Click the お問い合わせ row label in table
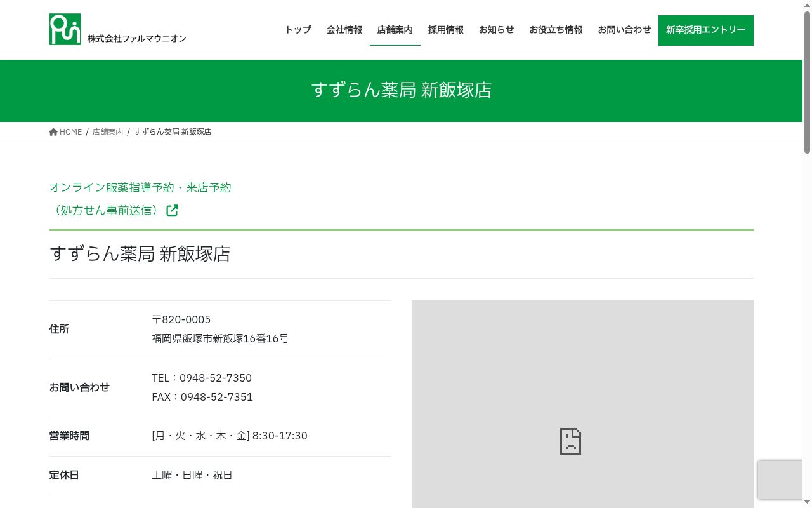The width and height of the screenshot is (812, 508). tap(79, 387)
